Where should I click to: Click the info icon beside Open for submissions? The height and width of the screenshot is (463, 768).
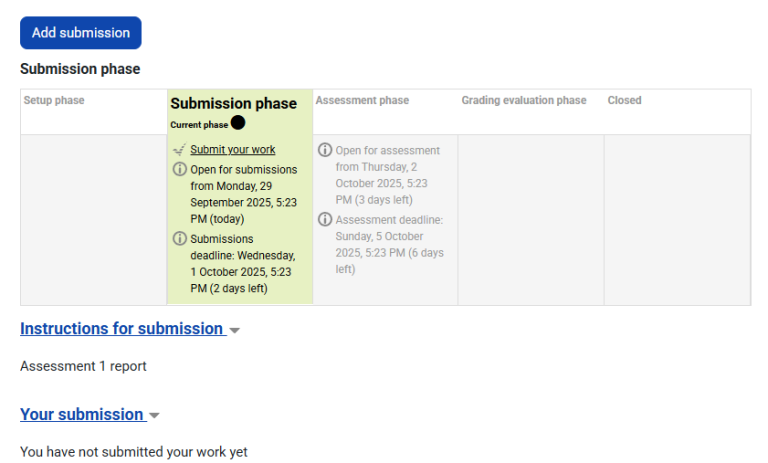click(x=180, y=170)
